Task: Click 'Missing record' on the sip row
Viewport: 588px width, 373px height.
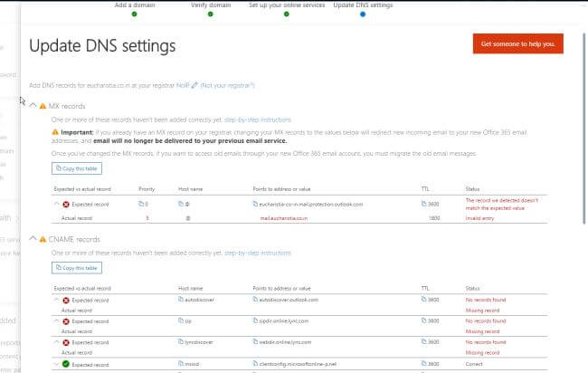Action: 482,331
